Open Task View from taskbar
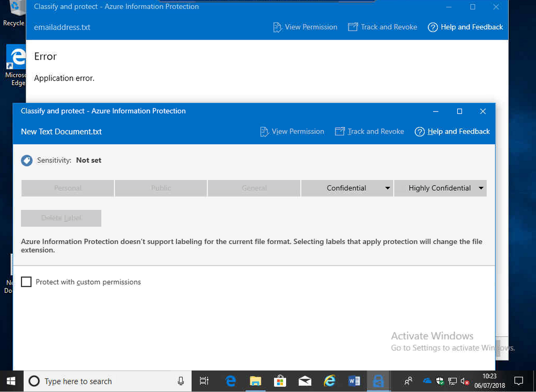Image resolution: width=536 pixels, height=392 pixels. (204, 381)
